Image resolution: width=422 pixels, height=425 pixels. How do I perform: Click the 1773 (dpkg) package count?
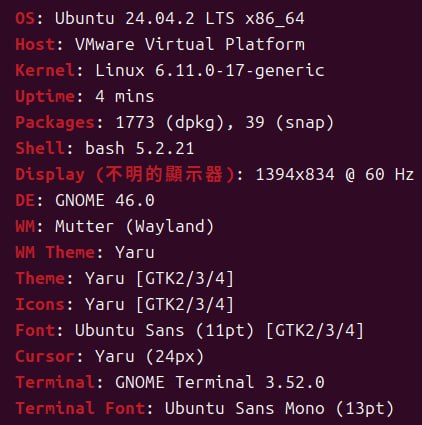coord(170,123)
